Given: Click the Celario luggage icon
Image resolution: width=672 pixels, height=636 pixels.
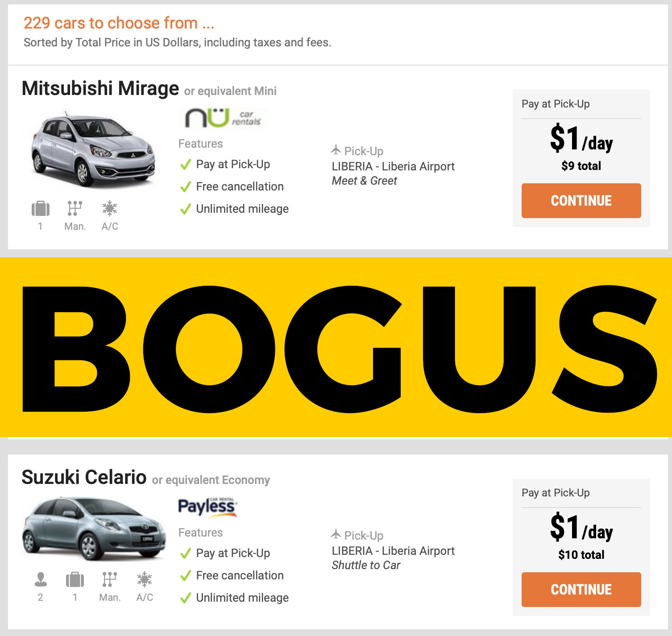Looking at the screenshot, I should pyautogui.click(x=75, y=579).
